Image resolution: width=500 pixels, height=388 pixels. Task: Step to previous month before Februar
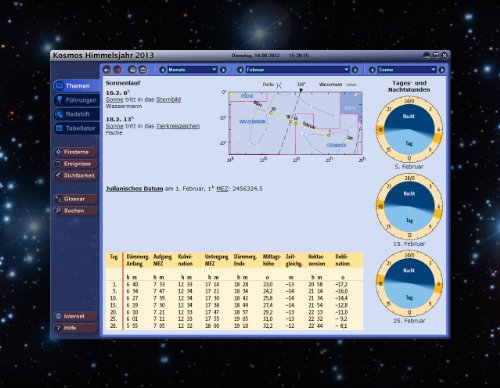pos(240,70)
